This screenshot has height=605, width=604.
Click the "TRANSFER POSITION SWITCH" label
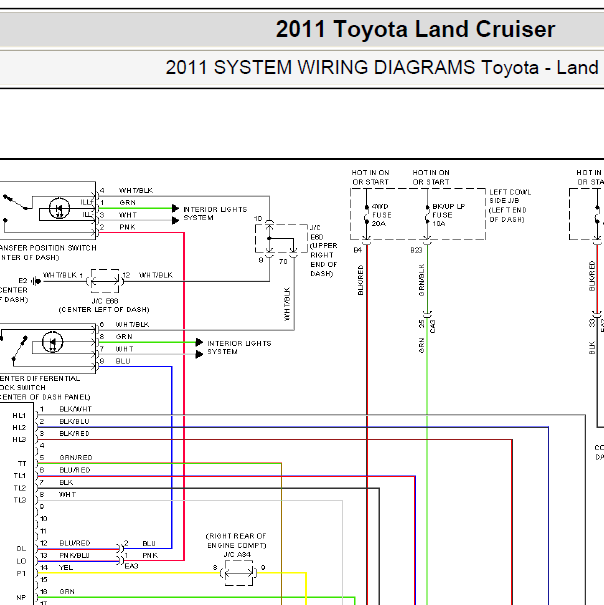tap(47, 248)
